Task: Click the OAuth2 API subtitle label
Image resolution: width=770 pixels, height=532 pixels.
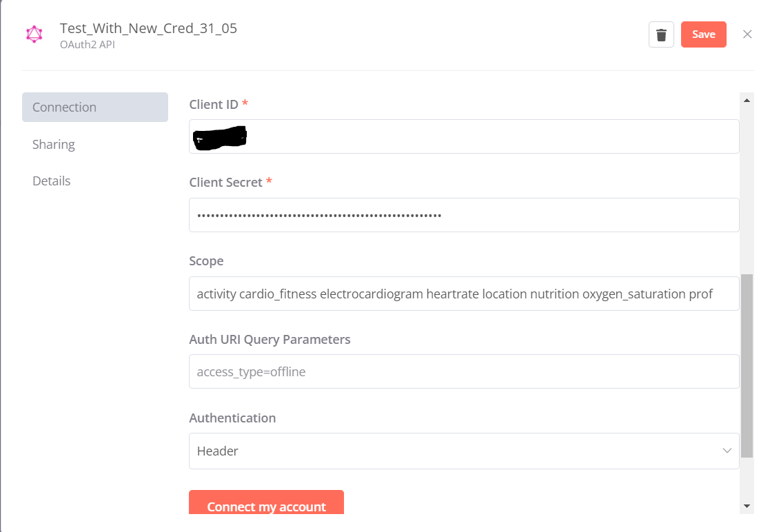Action: click(87, 45)
